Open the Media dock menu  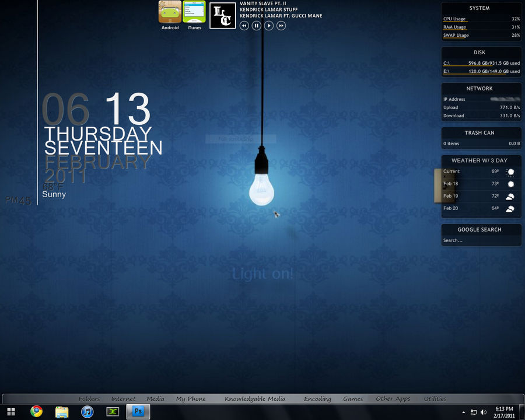[155, 398]
